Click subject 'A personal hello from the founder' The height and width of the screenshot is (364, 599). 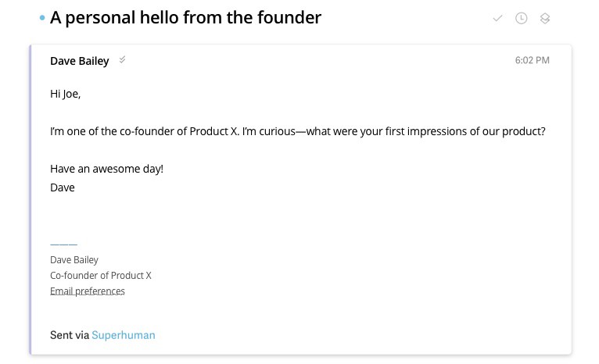click(185, 17)
